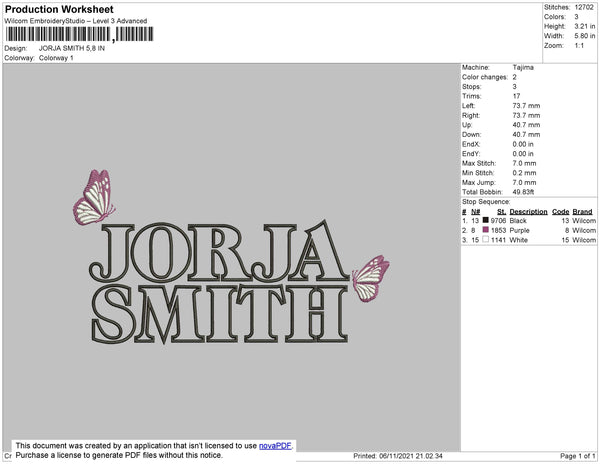Click the Up value 40.7 mm
Image resolution: width=600 pixels, height=464 pixels.
526,125
